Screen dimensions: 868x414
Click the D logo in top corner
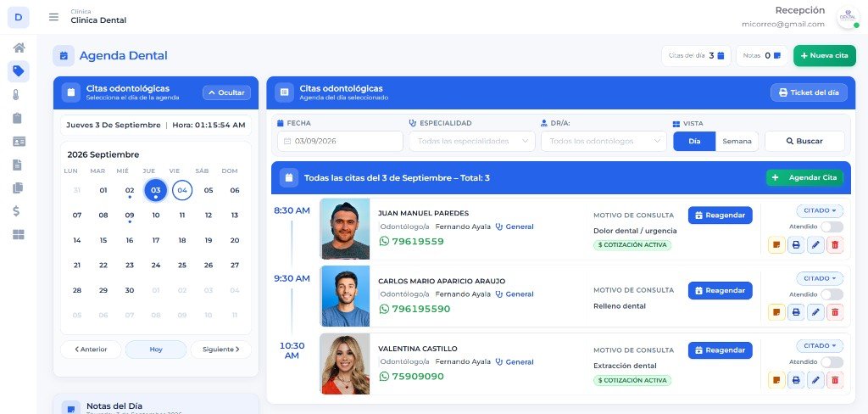click(19, 17)
